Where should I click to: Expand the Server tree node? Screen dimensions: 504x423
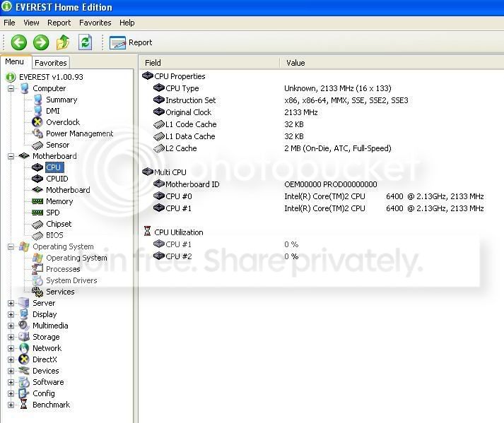11,303
